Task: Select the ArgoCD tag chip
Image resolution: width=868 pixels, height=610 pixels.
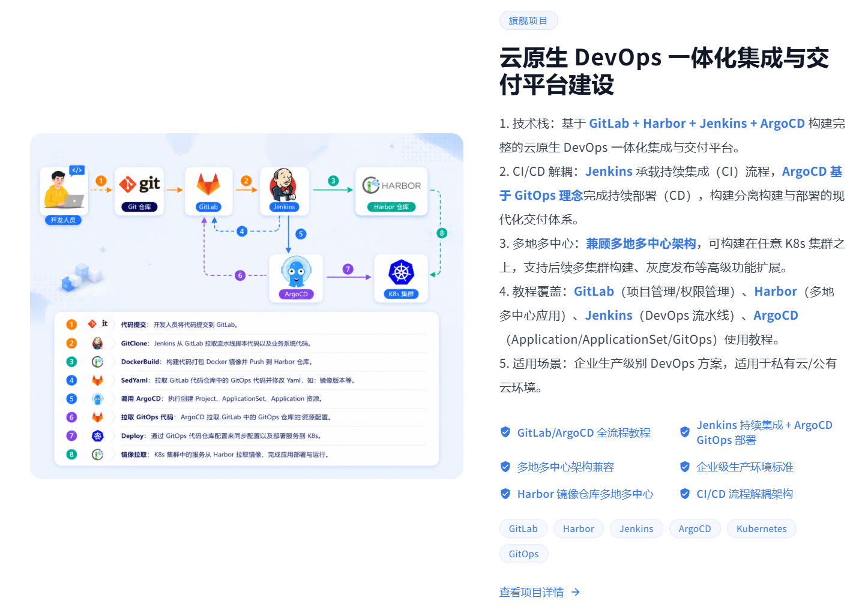Action: [x=695, y=528]
